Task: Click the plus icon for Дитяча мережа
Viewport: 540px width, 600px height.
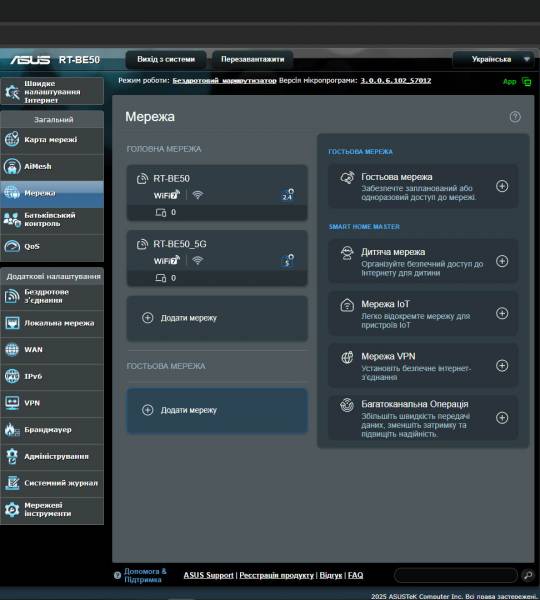Action: coord(502,261)
